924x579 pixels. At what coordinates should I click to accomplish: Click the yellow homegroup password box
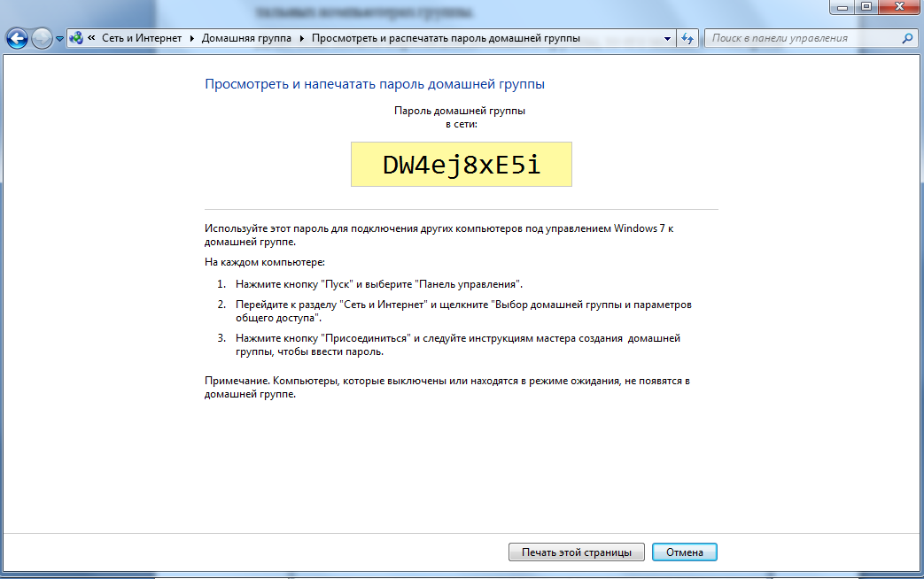(x=461, y=165)
